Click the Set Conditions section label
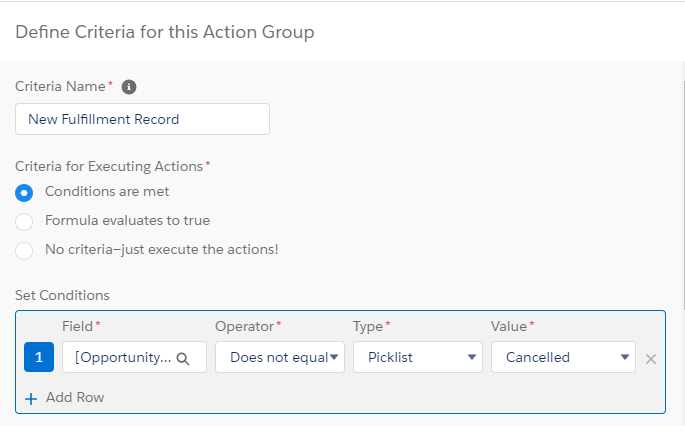Screen dimensions: 685x432 pyautogui.click(x=62, y=295)
